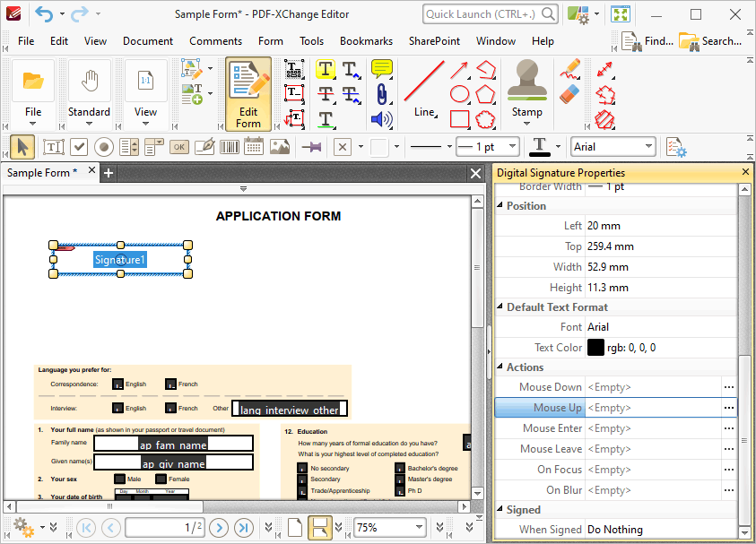The image size is (756, 544).
Task: Toggle continuous page layout button
Action: coord(319,528)
